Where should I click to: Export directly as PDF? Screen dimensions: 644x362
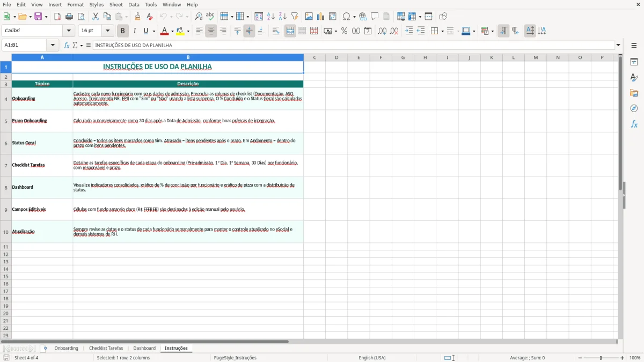pos(57,17)
